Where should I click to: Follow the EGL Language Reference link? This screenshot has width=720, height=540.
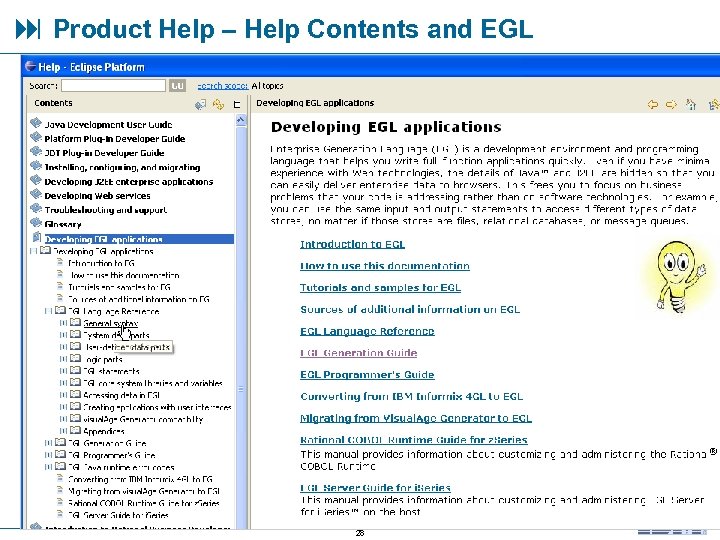tap(367, 331)
